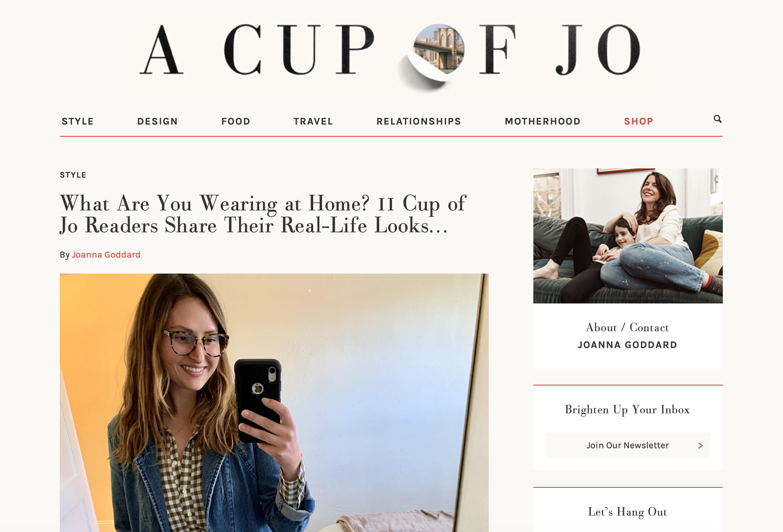783x532 pixels.
Task: Open the search magnifier icon
Action: tap(717, 119)
